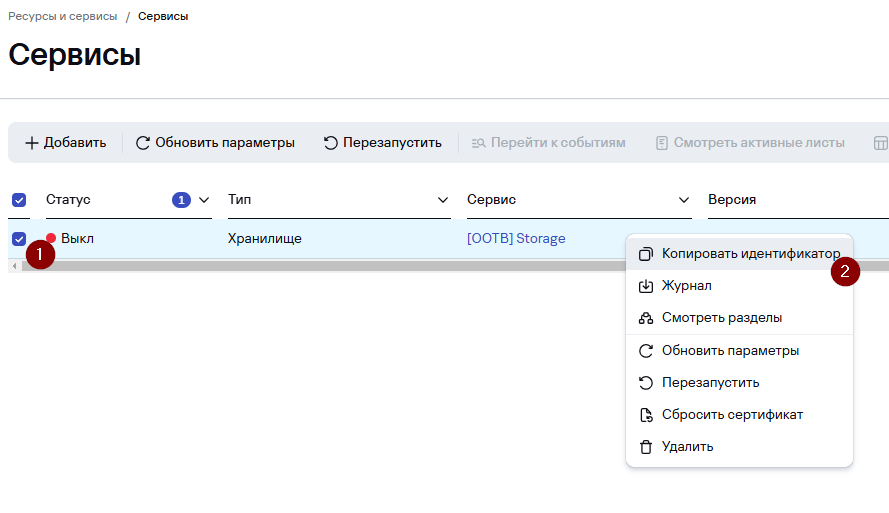
Task: Click the events search icon of Перейти к событиям
Action: tap(479, 143)
